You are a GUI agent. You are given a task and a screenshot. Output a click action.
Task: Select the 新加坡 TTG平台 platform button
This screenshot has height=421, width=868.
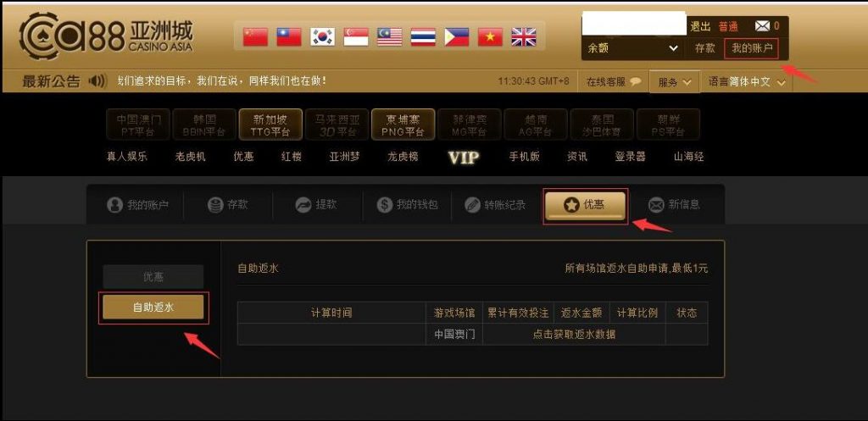point(270,125)
